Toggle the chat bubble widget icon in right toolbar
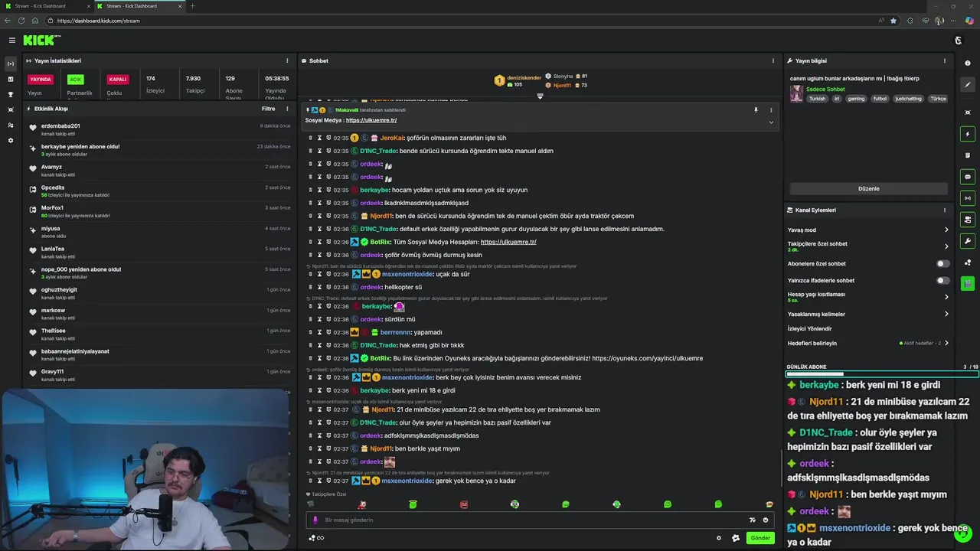 [968, 177]
